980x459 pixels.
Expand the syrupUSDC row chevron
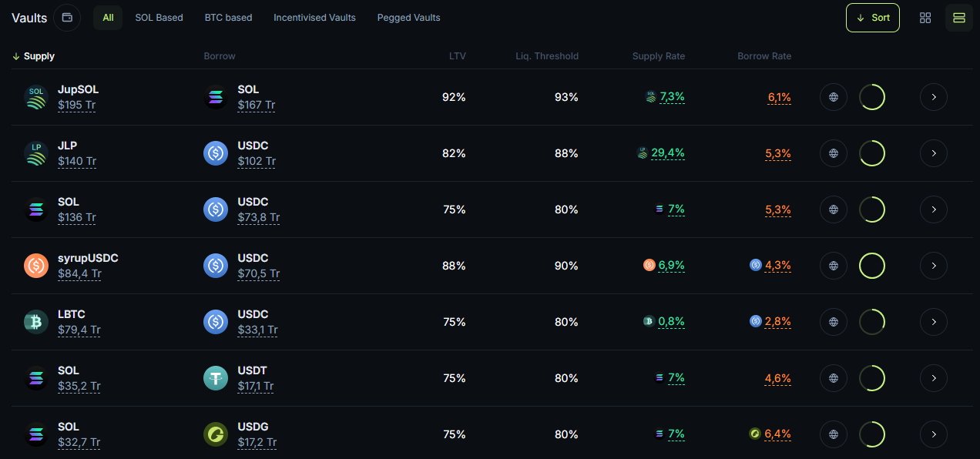933,265
